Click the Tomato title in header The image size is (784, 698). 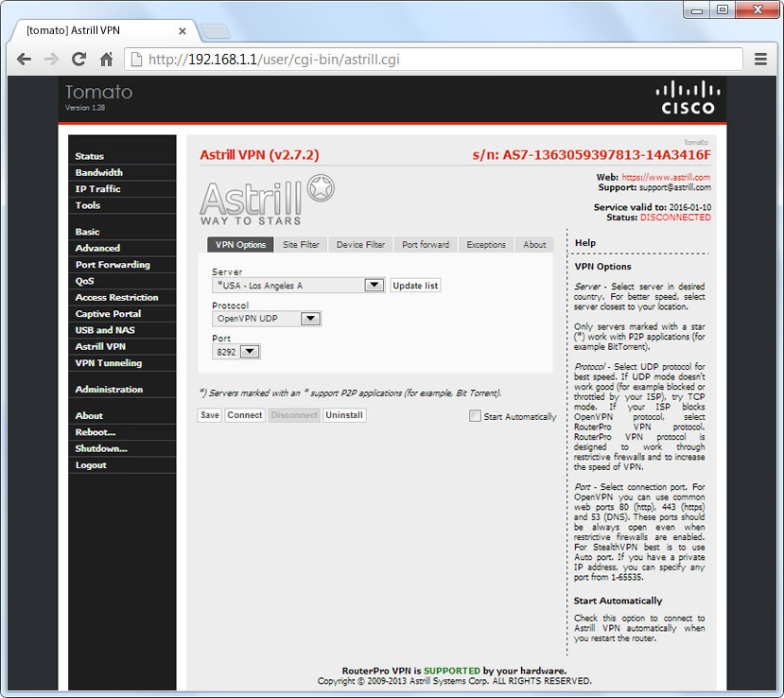(x=98, y=92)
